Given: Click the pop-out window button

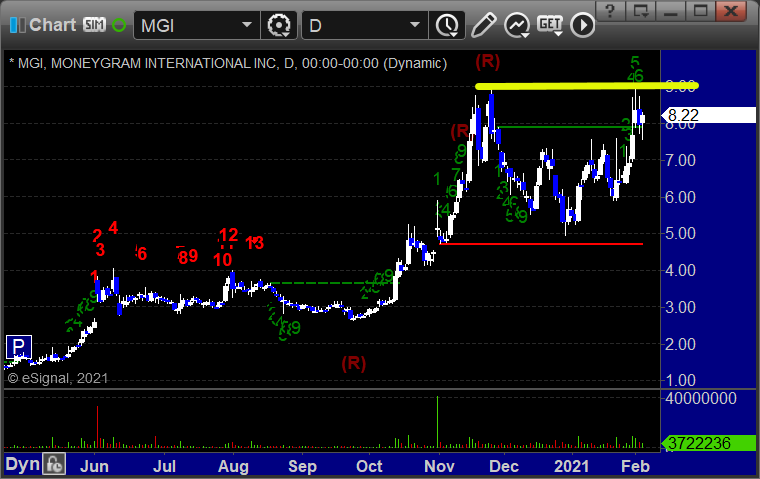Looking at the screenshot, I should (x=640, y=11).
